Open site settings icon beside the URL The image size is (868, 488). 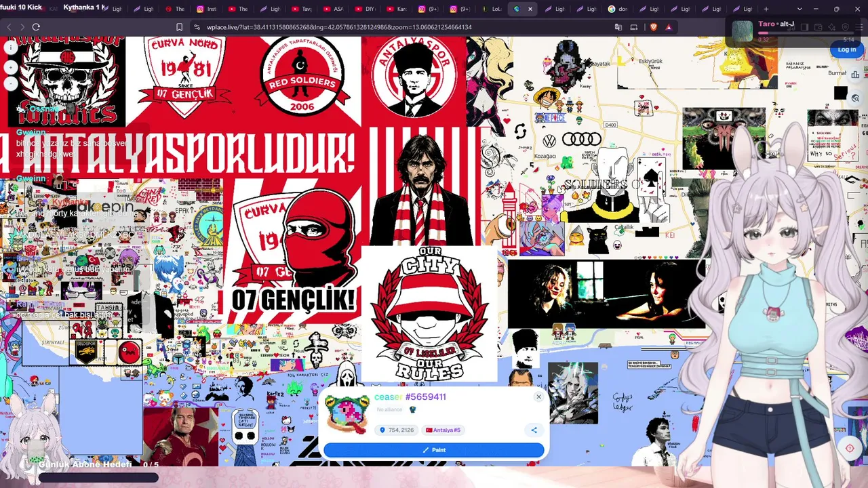(197, 27)
